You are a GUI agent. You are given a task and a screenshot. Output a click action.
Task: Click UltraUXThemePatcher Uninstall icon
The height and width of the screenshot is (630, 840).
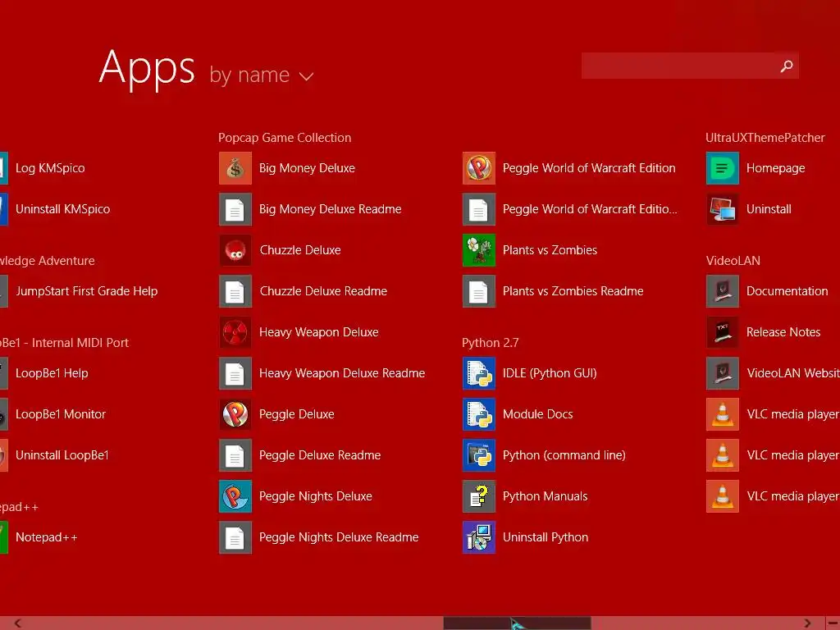(723, 209)
